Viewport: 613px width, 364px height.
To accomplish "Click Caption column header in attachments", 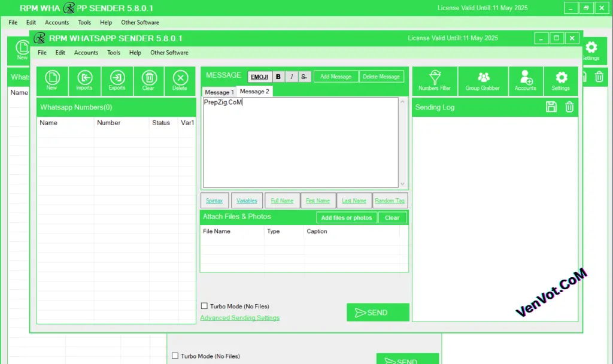I will tap(351, 232).
